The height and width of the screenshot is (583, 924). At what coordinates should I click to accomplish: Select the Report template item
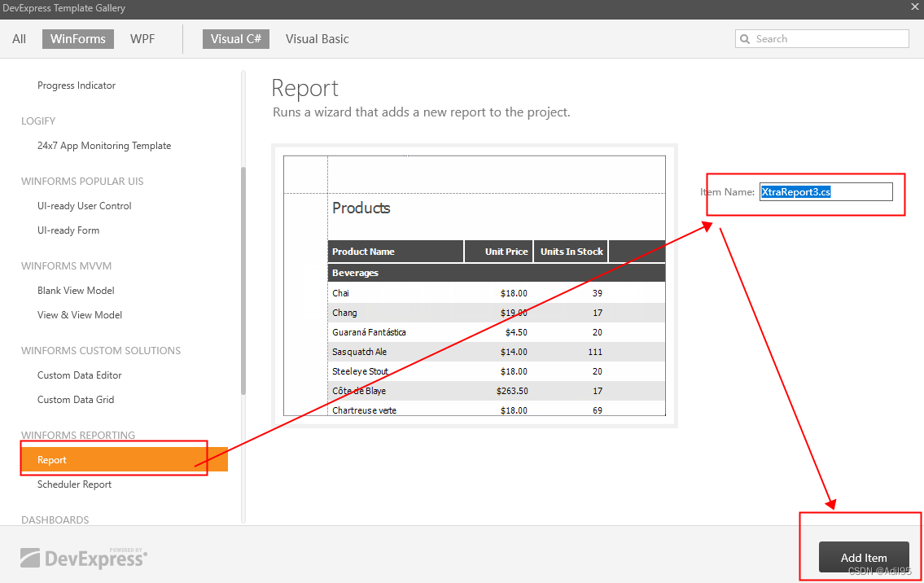tap(124, 460)
